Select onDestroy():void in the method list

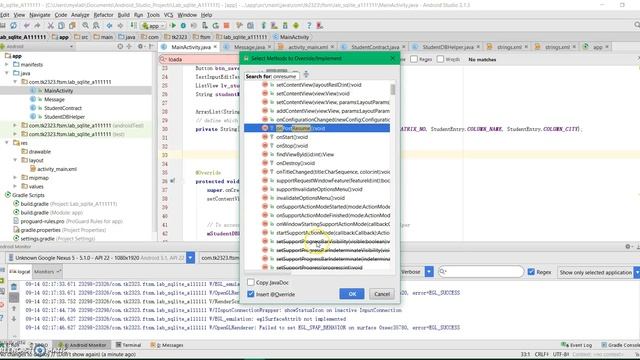tap(295, 163)
